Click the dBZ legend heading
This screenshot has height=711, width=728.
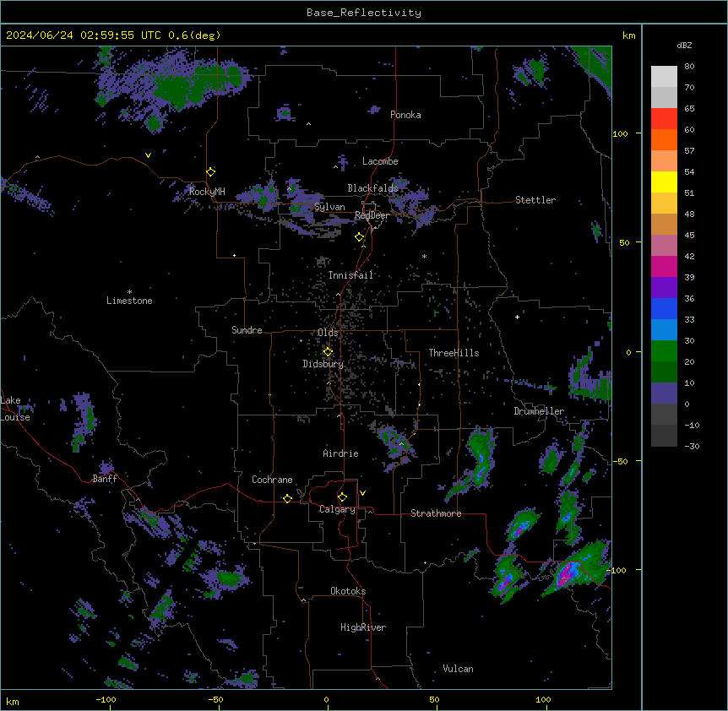point(684,46)
